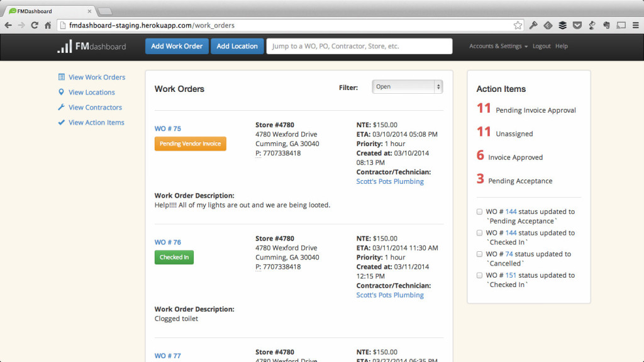Click the lights are out description text
Viewport: 644px width, 362px height.
pyautogui.click(x=242, y=205)
